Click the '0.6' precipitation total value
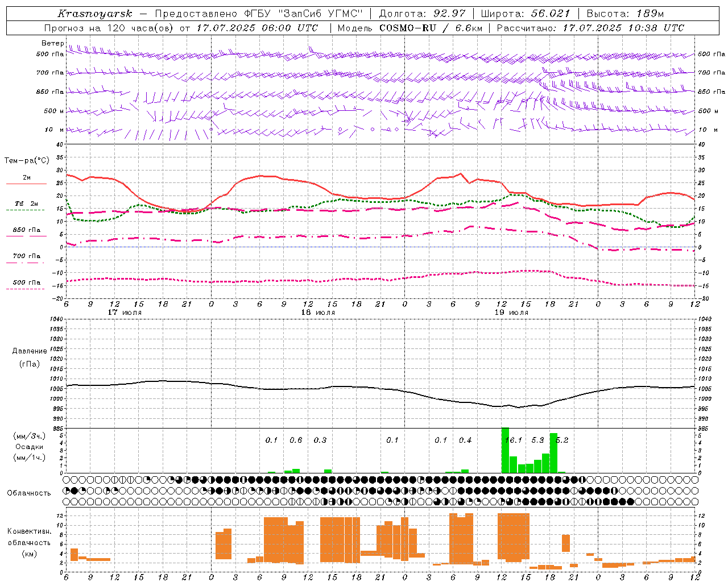Viewport: 728px width, 582px height. [x=296, y=440]
